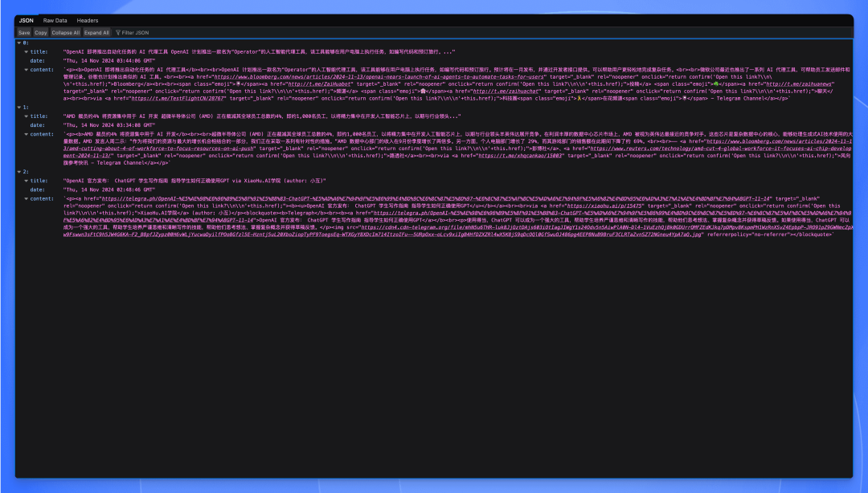This screenshot has height=493, width=868.
Task: Click the bloomberg.com openai-nears-launch URL
Action: [379, 77]
